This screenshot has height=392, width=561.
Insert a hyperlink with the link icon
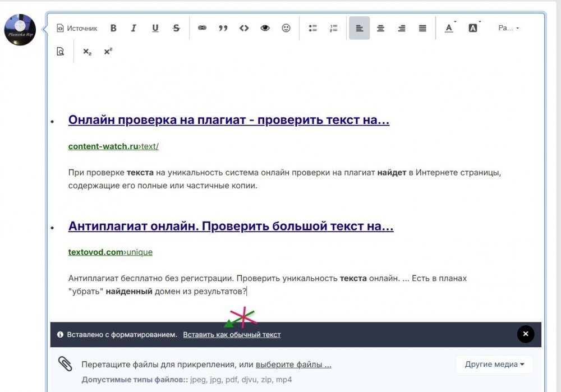(202, 28)
